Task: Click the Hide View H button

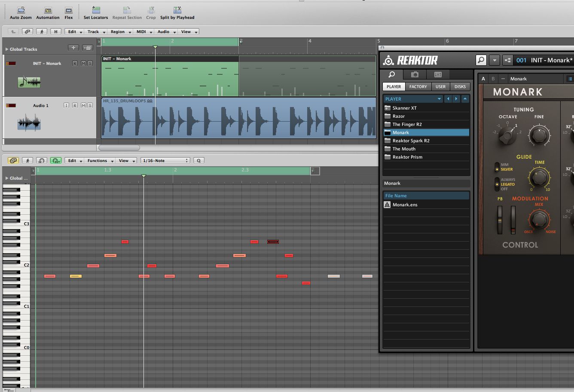Action: (56, 31)
